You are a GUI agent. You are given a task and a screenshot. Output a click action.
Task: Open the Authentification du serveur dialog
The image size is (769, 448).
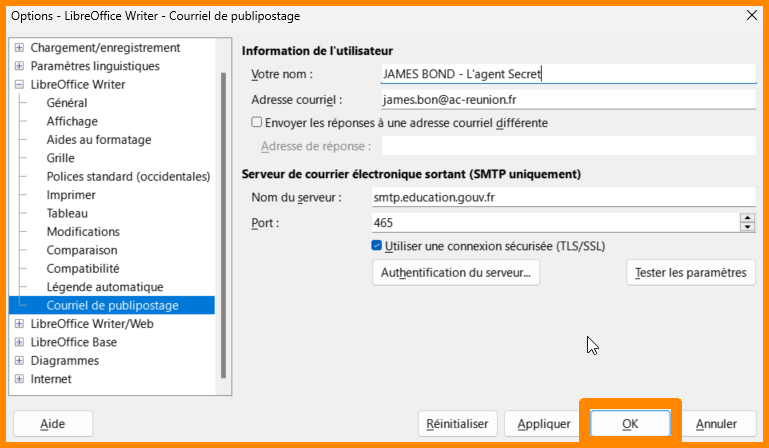pyautogui.click(x=455, y=272)
